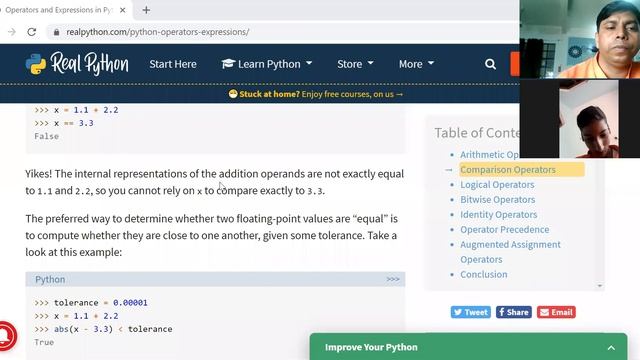The width and height of the screenshot is (640, 360).
Task: Close the Operators and Expressions browser tab
Action: click(x=122, y=10)
